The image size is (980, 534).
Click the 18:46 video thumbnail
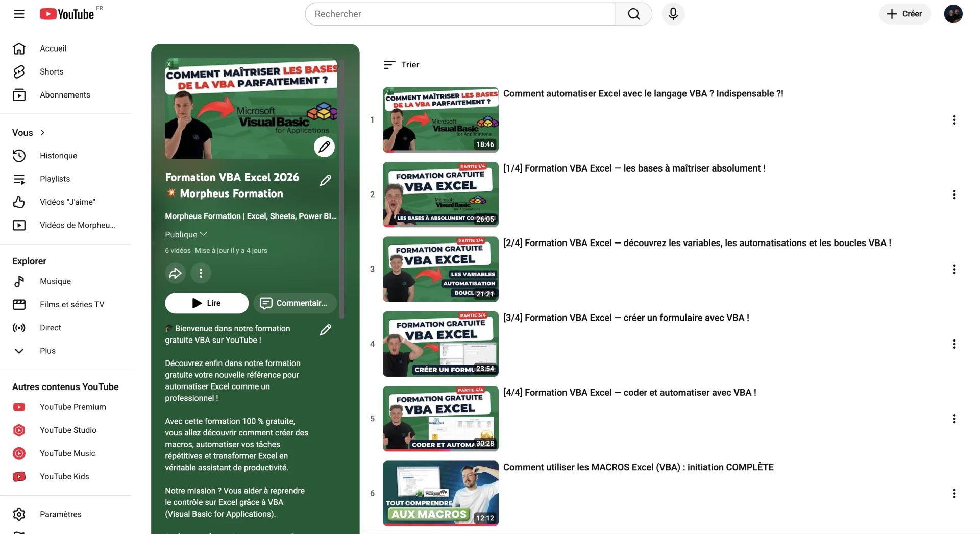[x=440, y=120]
